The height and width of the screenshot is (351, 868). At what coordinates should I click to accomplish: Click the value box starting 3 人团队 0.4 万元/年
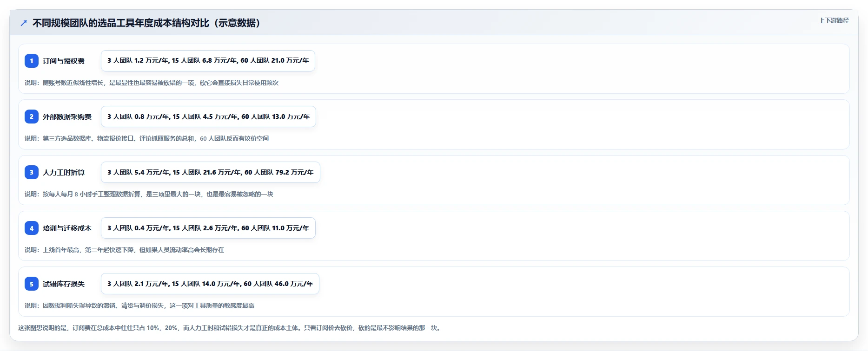(208, 228)
